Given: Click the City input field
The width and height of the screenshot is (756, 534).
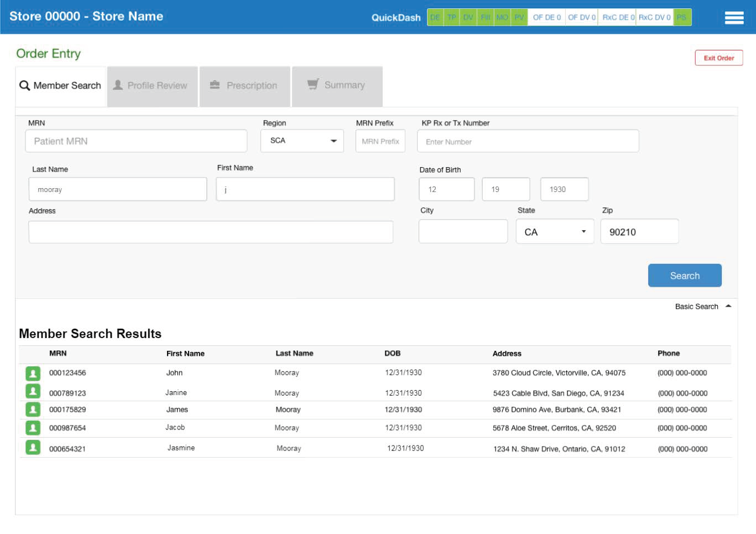Looking at the screenshot, I should 463,231.
